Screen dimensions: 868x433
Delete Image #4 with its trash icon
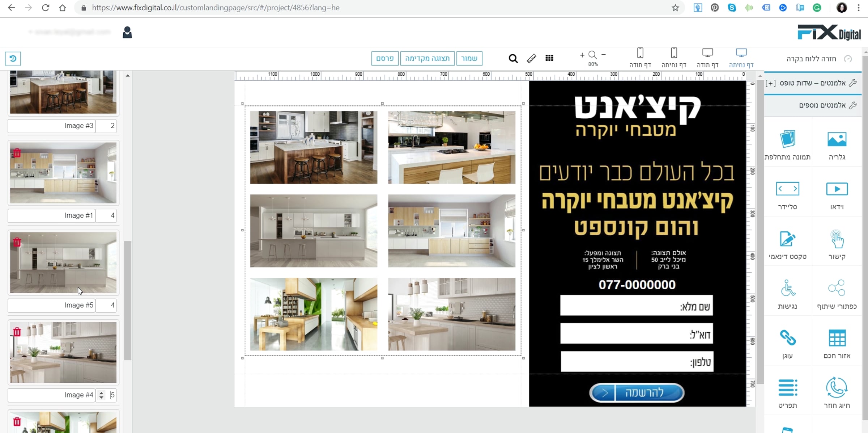(17, 332)
